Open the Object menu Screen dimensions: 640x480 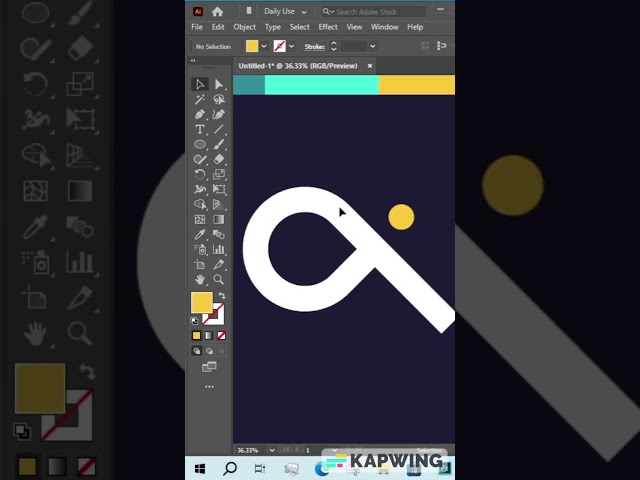[x=244, y=27]
